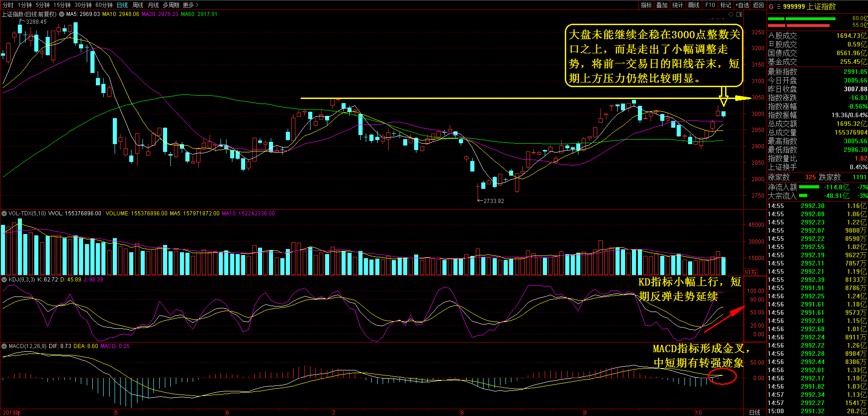Viewport: 868px width, 416px height.
Task: Select the 60分钟 period tab
Action: click(x=104, y=5)
